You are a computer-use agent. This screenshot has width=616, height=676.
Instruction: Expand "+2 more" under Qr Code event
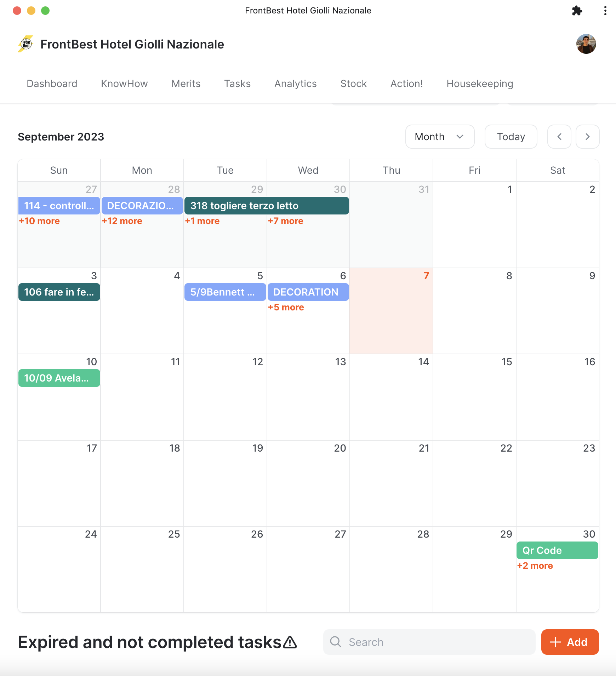(x=535, y=566)
